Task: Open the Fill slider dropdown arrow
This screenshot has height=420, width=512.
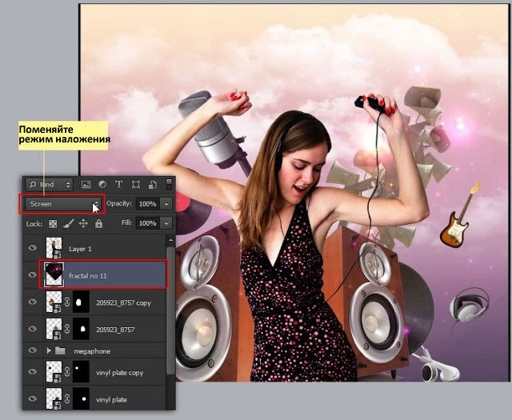Action: [166, 223]
